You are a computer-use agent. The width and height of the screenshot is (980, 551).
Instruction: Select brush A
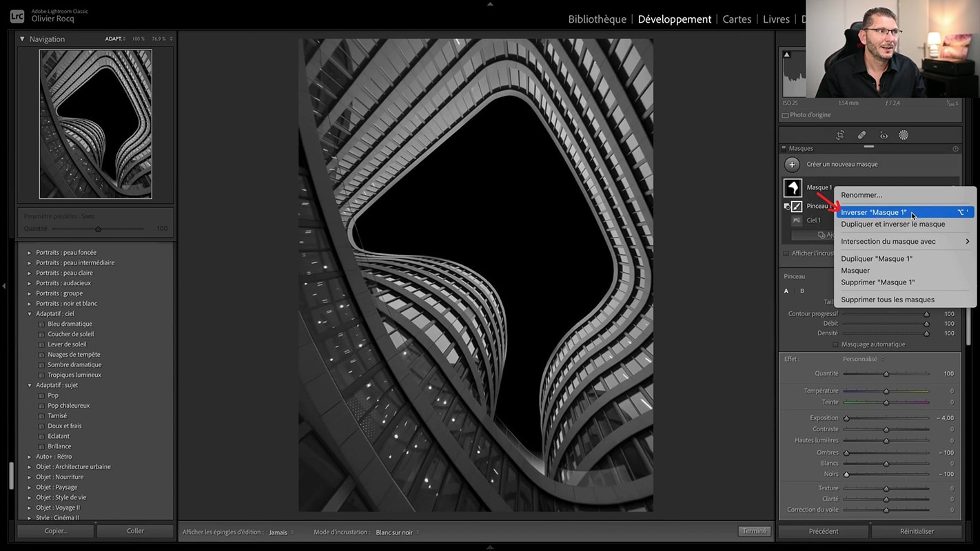coord(786,291)
